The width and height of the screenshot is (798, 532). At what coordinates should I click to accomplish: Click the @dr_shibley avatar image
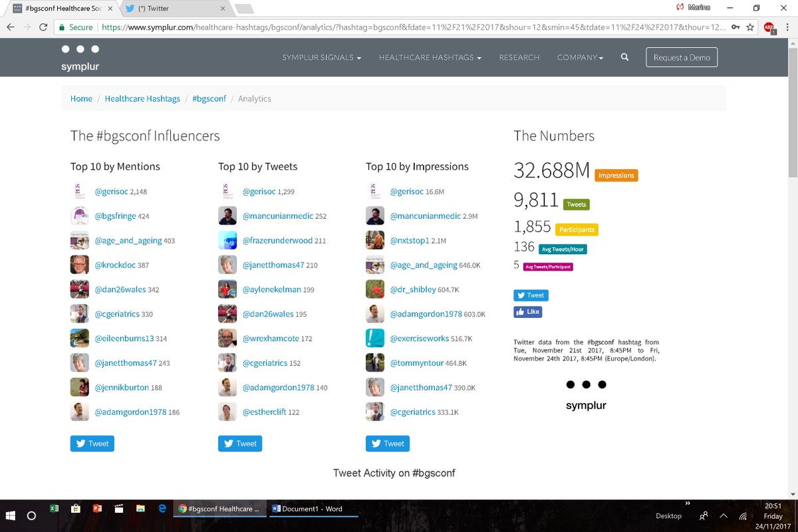coord(375,289)
